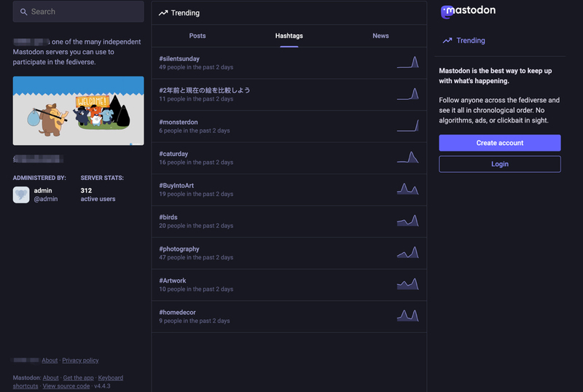The height and width of the screenshot is (392, 583).
Task: Click the Trending arrow icon in column header
Action: pos(163,13)
